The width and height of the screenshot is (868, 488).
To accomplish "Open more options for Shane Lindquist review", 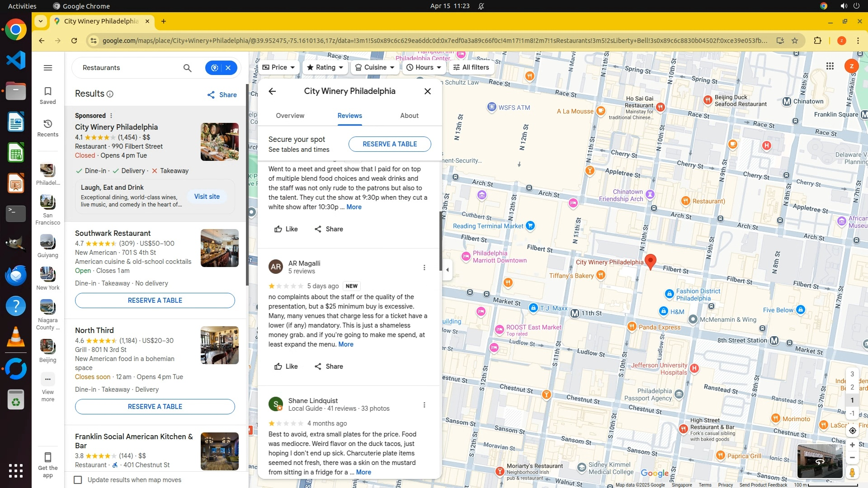I will [x=424, y=405].
